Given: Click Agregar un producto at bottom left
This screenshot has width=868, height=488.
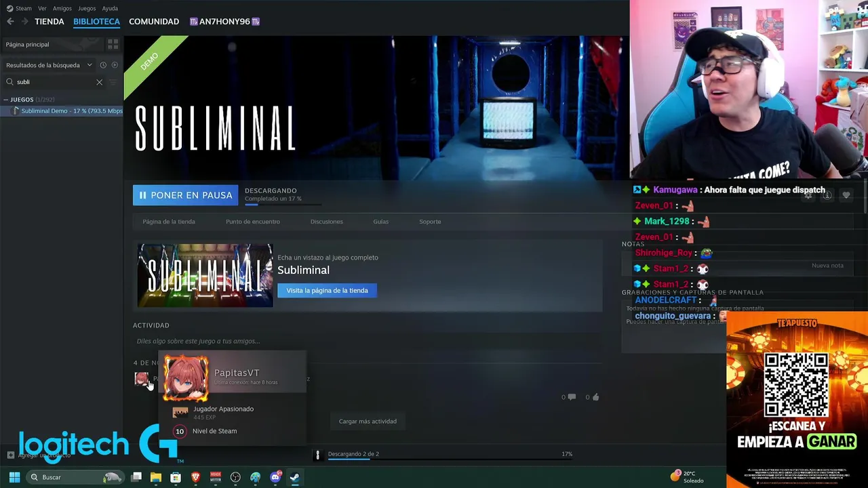Looking at the screenshot, I should [x=38, y=455].
